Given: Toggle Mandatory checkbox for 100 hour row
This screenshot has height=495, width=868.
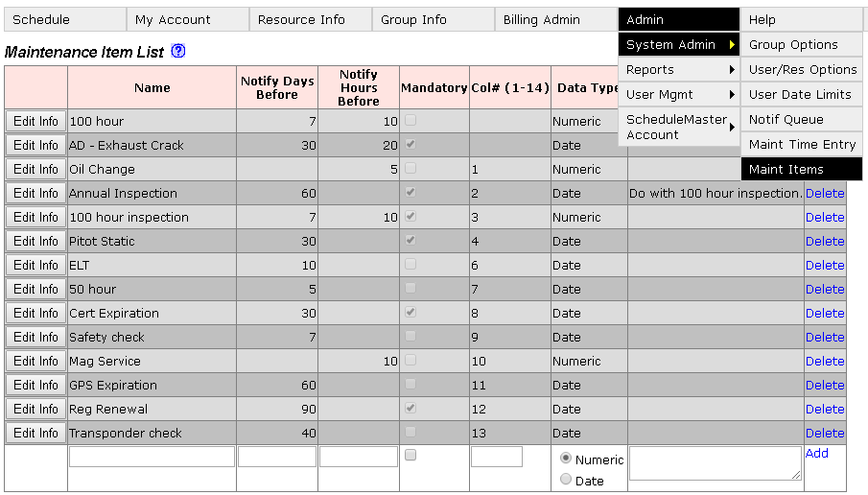Looking at the screenshot, I should point(411,120).
